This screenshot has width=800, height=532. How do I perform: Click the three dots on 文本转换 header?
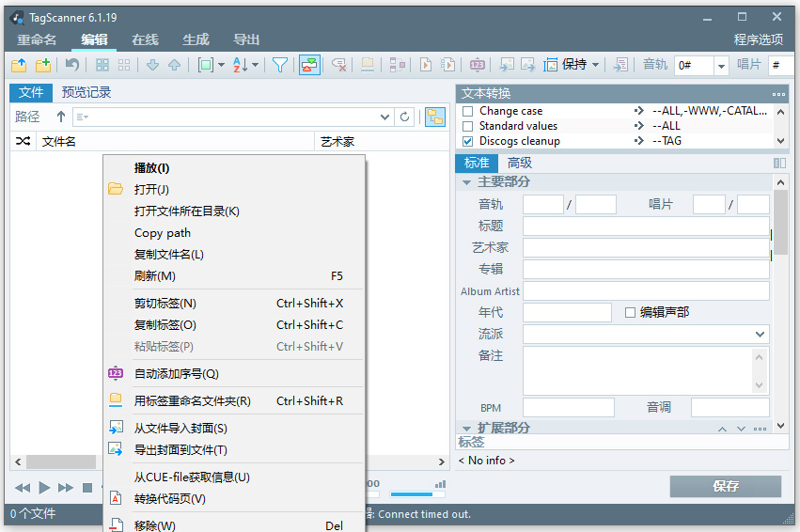click(x=778, y=94)
